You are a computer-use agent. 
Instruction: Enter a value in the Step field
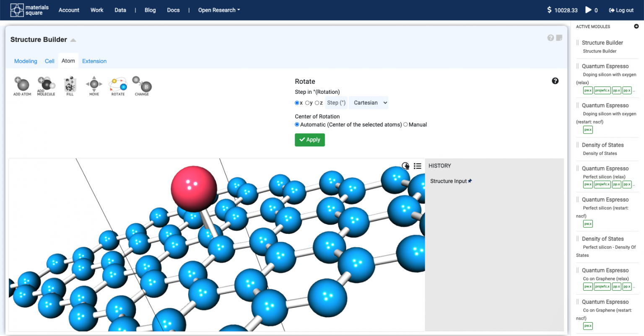tap(336, 102)
